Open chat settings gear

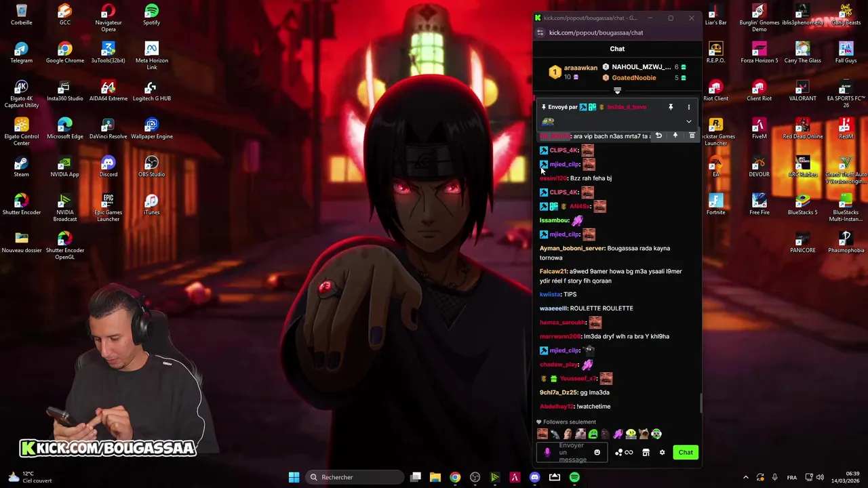pyautogui.click(x=662, y=452)
